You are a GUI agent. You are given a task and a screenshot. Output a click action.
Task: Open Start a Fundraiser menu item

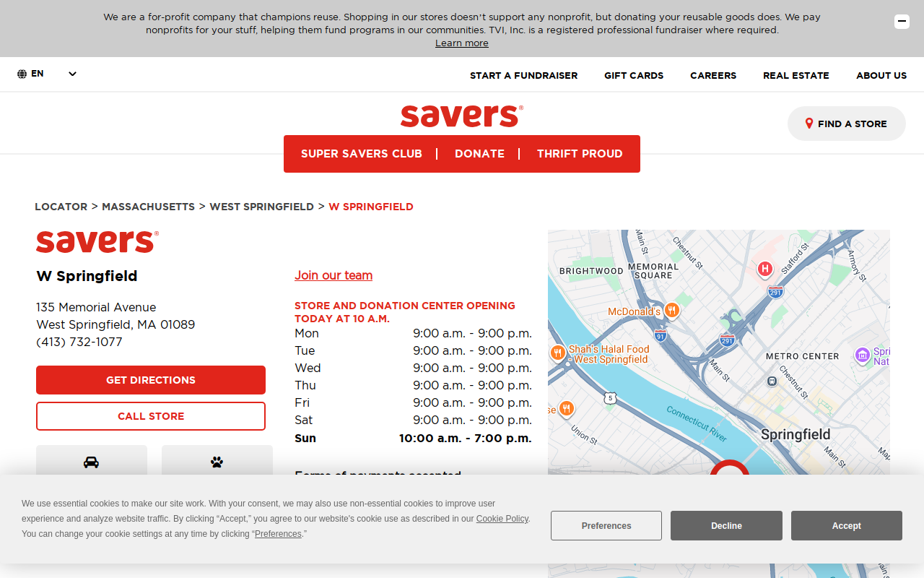point(523,75)
